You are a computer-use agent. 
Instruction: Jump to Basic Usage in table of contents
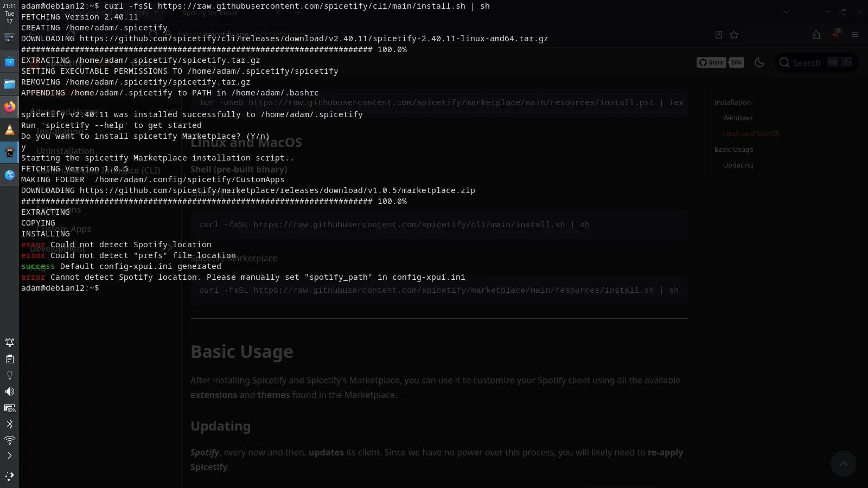pos(733,149)
